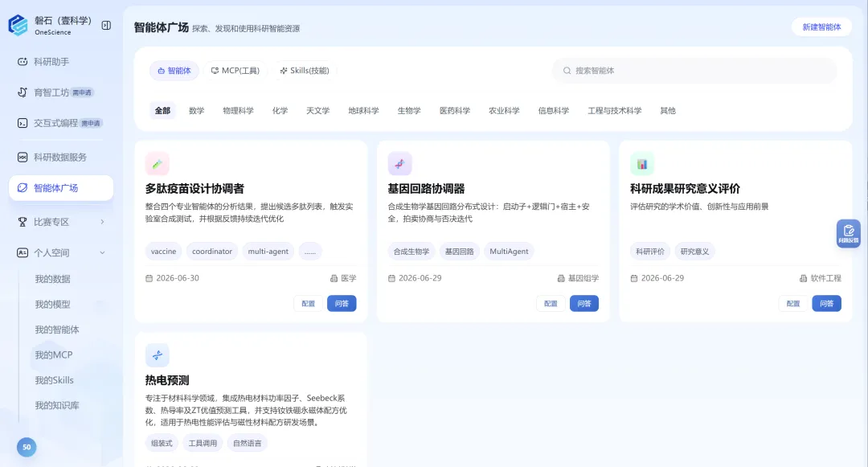Image resolution: width=868 pixels, height=467 pixels.
Task: Click 配置 on 科研成果研究意义评价 card
Action: click(793, 303)
